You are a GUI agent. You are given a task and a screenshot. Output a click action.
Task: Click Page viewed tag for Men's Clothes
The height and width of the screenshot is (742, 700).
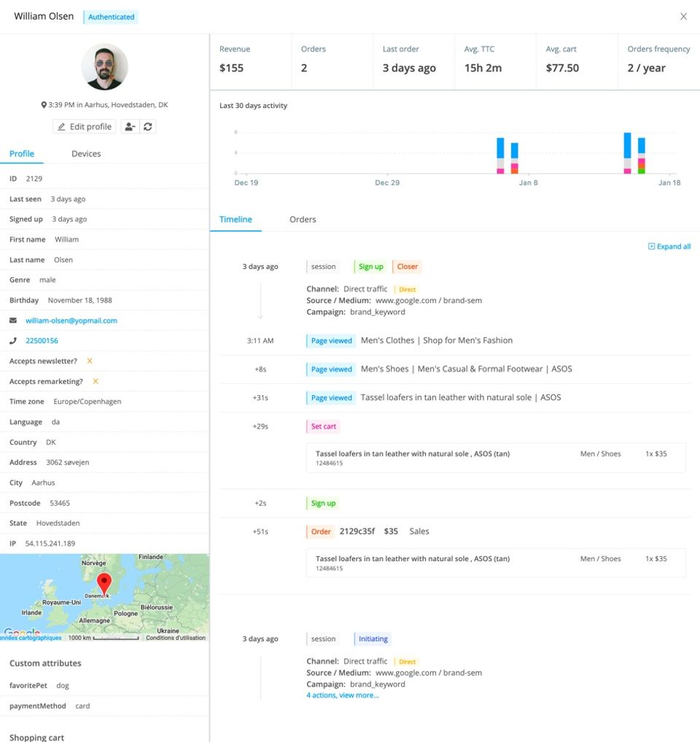[x=331, y=340]
